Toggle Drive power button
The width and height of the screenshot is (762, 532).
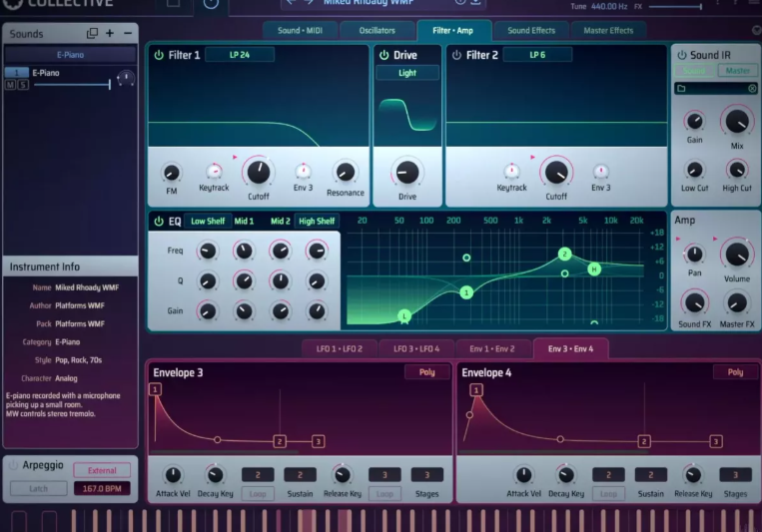pyautogui.click(x=383, y=55)
